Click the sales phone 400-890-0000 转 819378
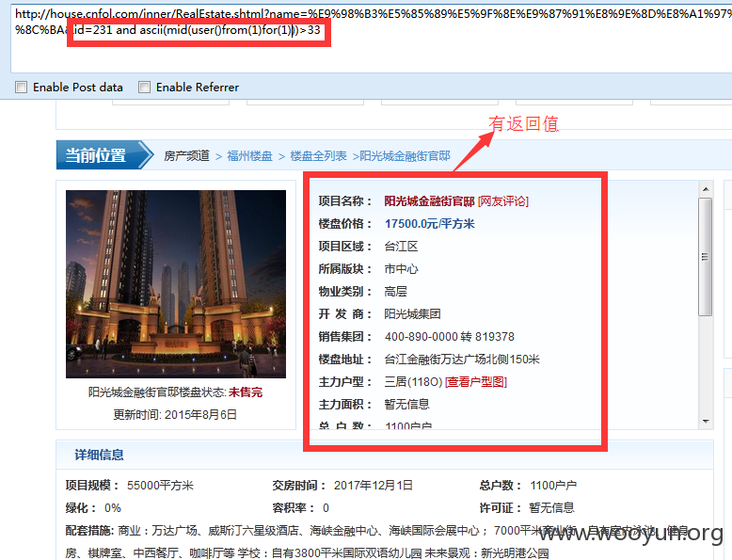 450,337
